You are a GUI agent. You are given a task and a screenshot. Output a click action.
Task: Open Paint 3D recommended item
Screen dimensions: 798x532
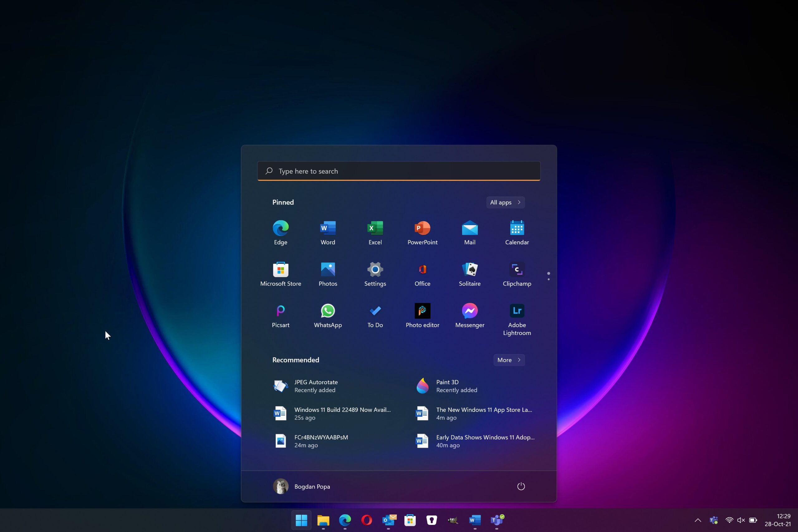point(446,386)
